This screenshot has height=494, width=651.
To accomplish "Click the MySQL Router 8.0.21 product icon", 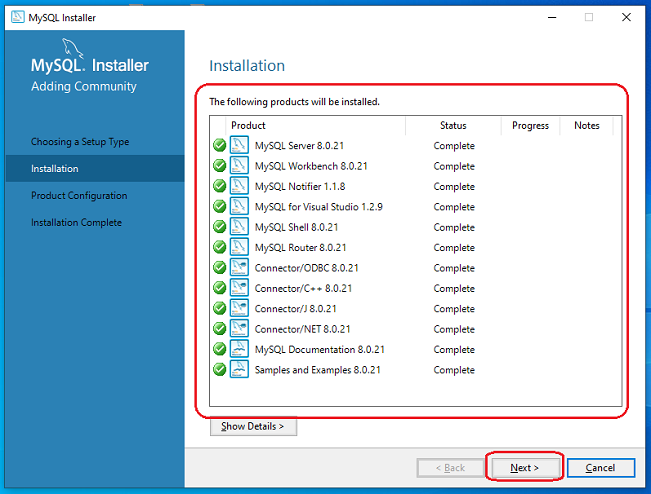I will tap(239, 247).
